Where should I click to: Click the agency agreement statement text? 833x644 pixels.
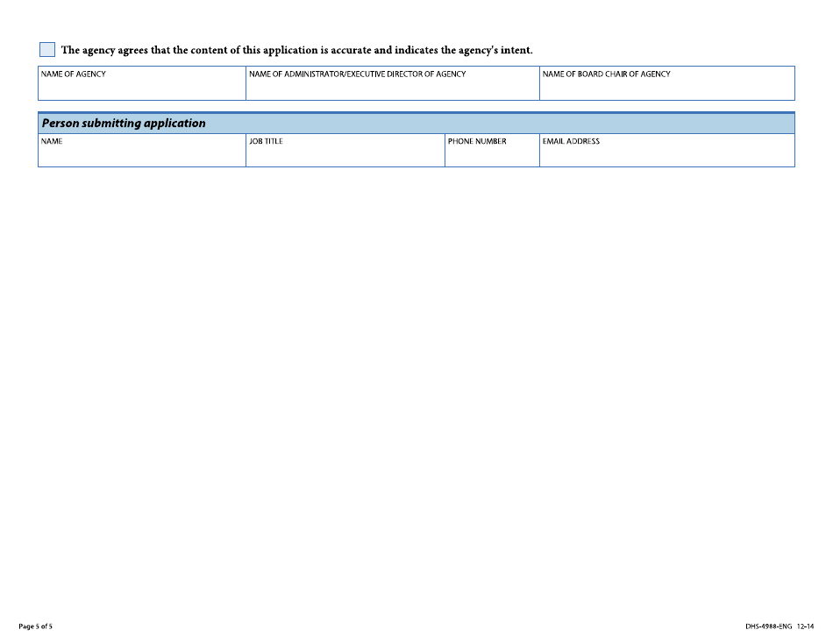click(298, 50)
